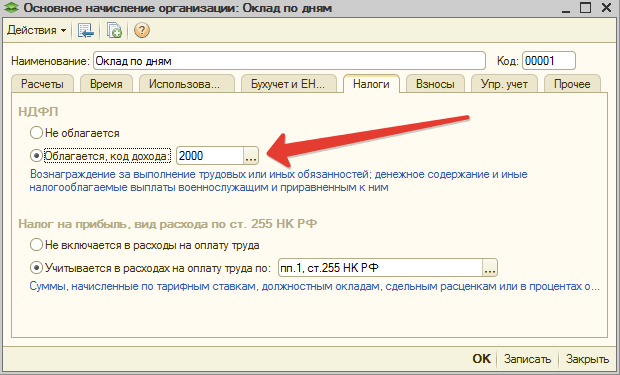Click the Наименование input field
This screenshot has height=375, width=620.
pyautogui.click(x=289, y=61)
